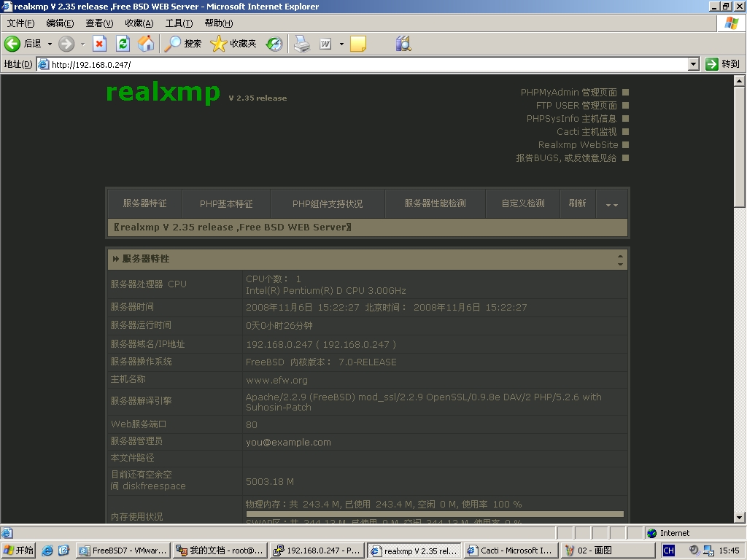The height and width of the screenshot is (560, 747).
Task: Switch to FreeBSD7 - VMware taskbar window
Action: [123, 551]
